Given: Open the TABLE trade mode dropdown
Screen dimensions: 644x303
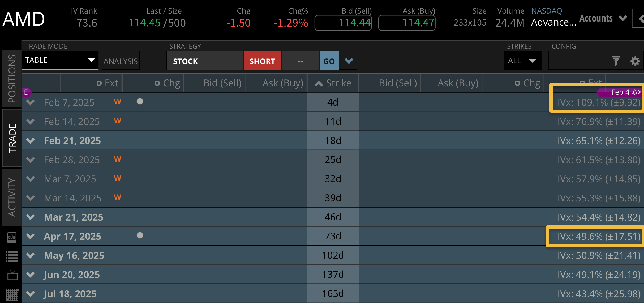Looking at the screenshot, I should click(60, 60).
